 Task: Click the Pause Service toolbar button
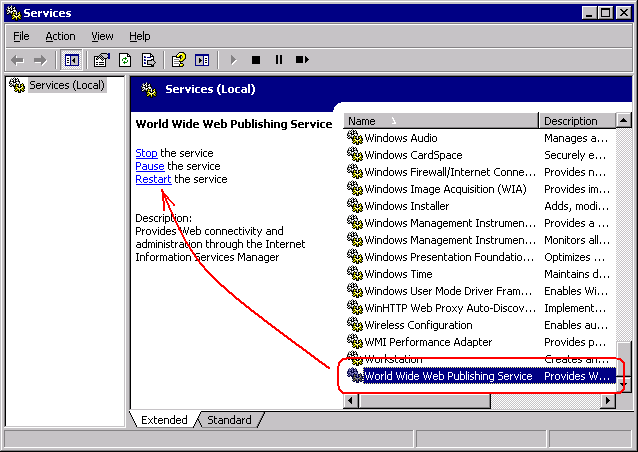[x=279, y=60]
